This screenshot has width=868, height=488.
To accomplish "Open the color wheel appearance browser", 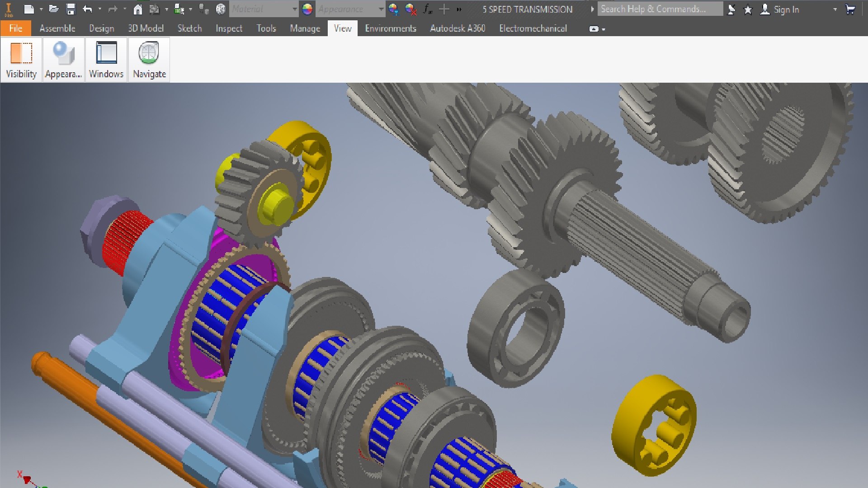I will pyautogui.click(x=307, y=9).
